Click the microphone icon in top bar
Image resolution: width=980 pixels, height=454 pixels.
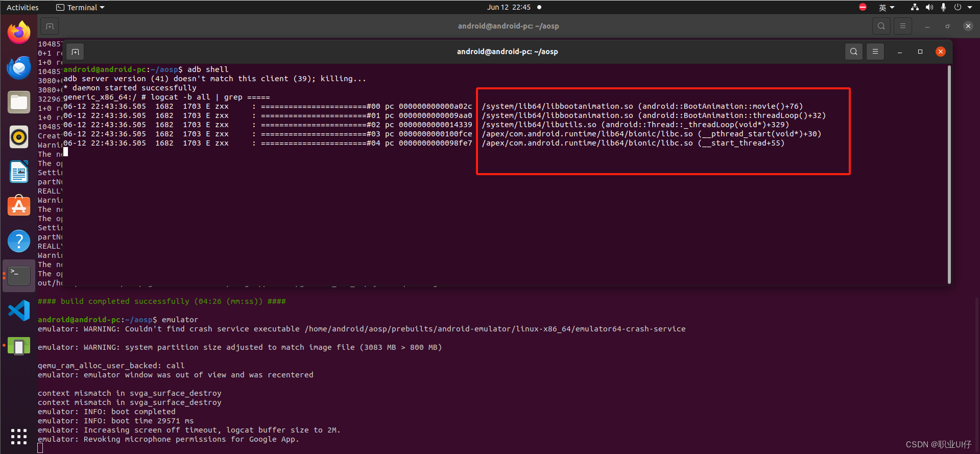pyautogui.click(x=943, y=7)
